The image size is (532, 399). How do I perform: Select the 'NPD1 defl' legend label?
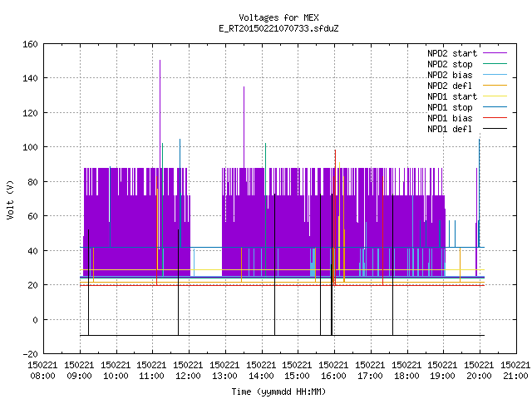coord(450,130)
